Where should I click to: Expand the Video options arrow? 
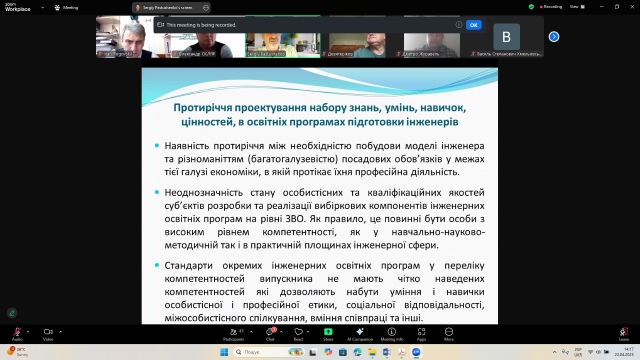pos(60,331)
